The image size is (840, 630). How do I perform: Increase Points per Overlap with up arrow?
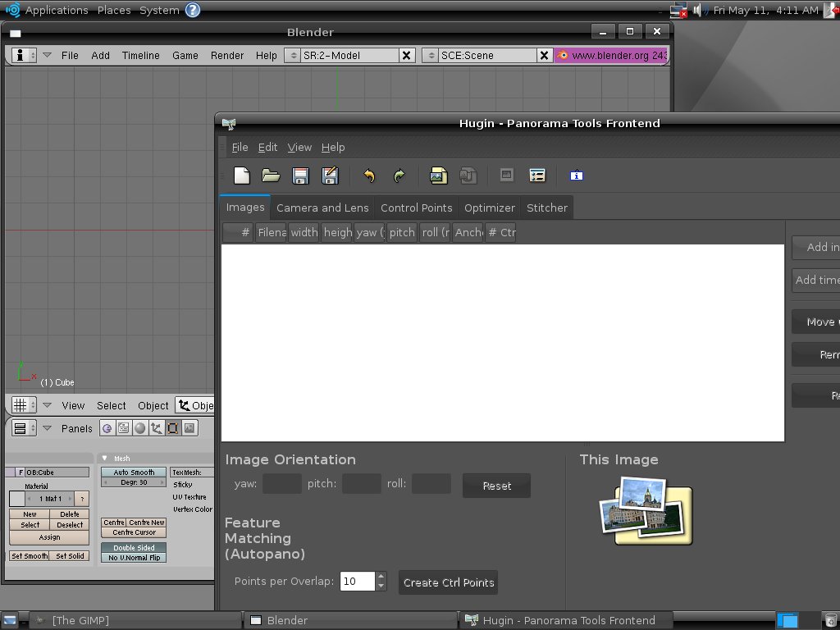(x=381, y=577)
